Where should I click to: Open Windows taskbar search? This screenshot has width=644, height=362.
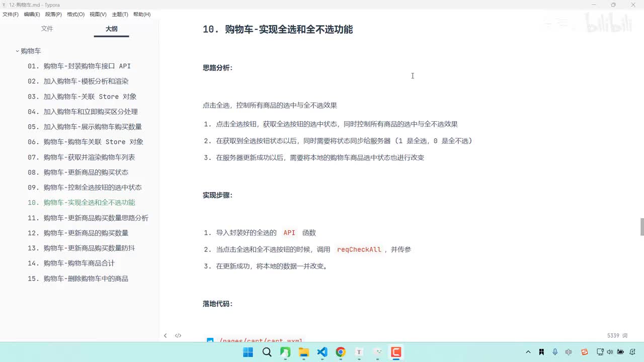(267, 352)
